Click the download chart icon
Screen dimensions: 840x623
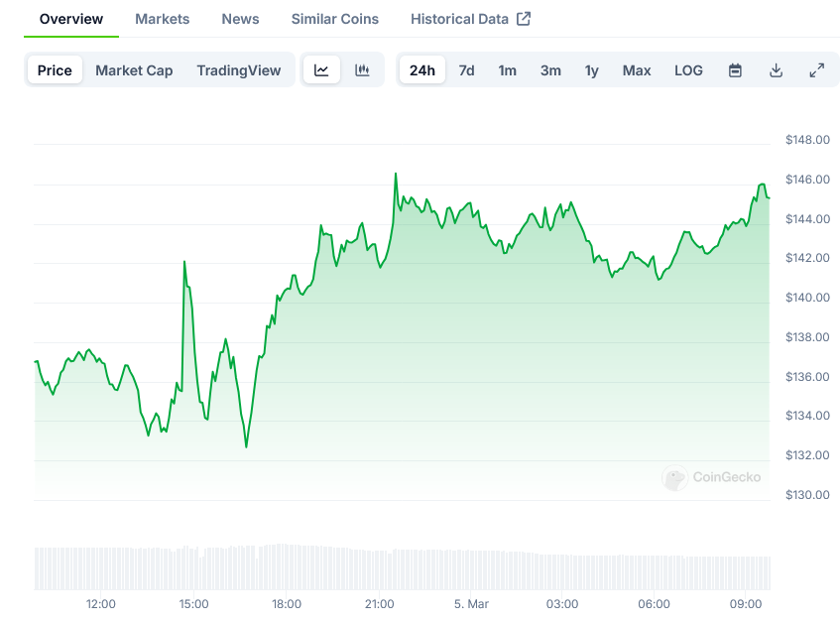click(x=776, y=69)
